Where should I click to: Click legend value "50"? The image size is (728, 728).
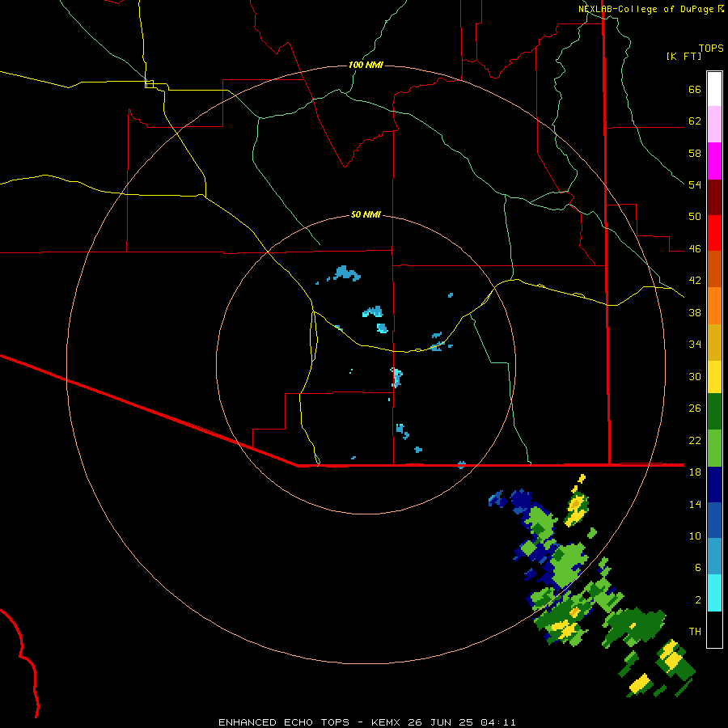[x=695, y=217]
